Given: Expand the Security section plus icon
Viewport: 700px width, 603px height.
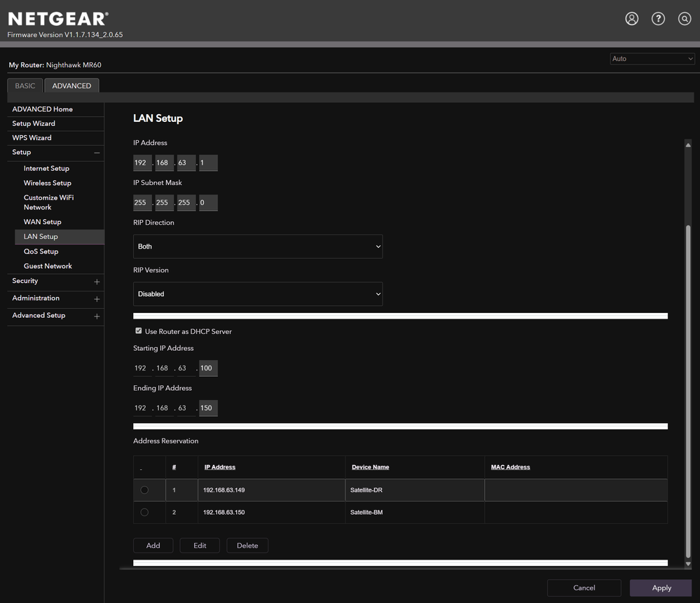Looking at the screenshot, I should point(97,282).
